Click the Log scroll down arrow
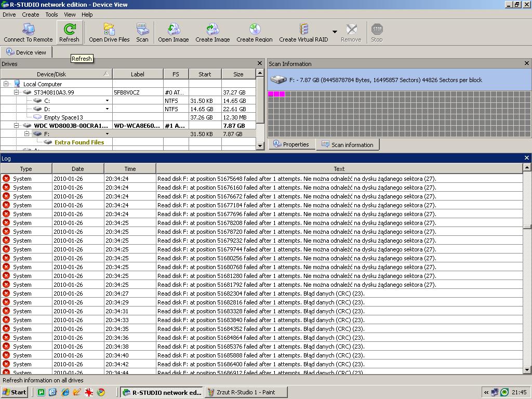 (527, 370)
